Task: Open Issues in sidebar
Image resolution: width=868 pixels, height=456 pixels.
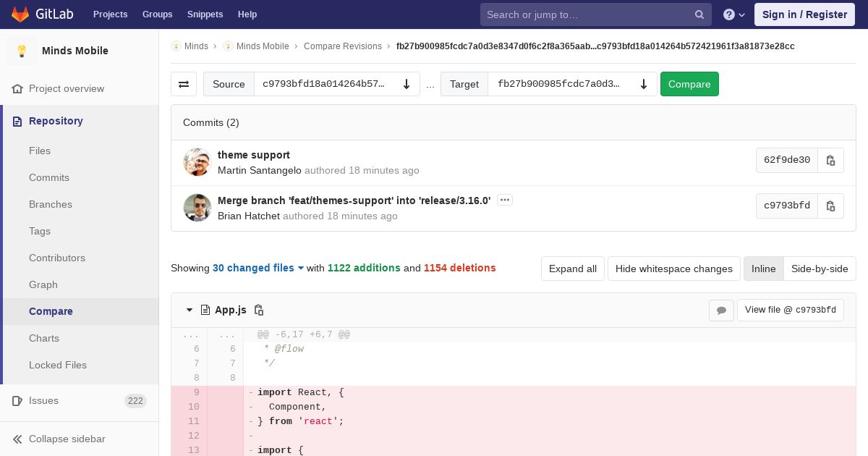Action: click(43, 400)
